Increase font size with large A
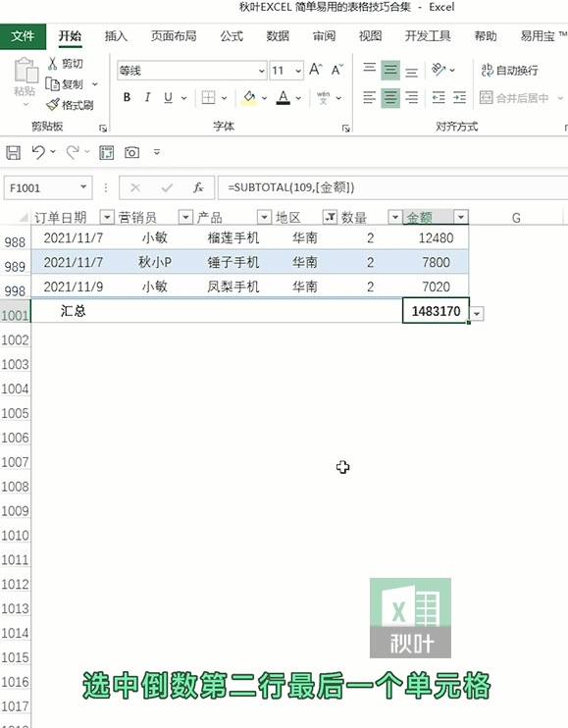This screenshot has height=728, width=568. tap(316, 70)
